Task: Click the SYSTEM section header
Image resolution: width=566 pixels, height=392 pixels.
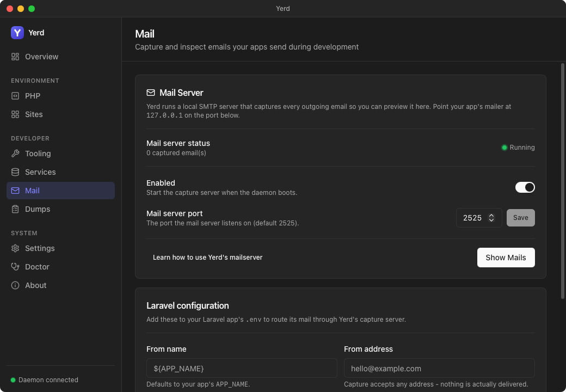Action: [x=24, y=233]
